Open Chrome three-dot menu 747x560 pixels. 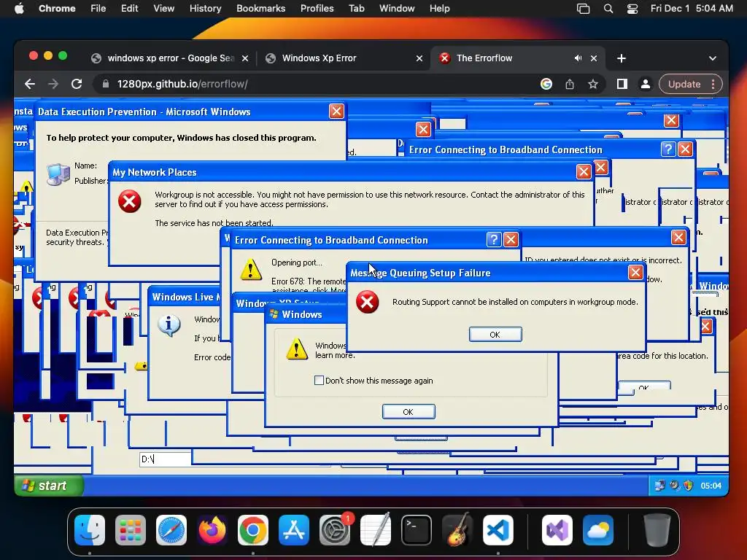tap(713, 85)
